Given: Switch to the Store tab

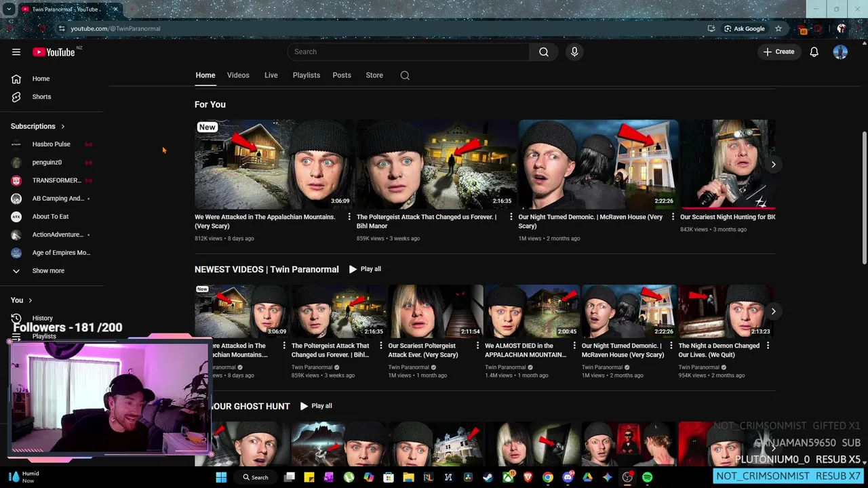Looking at the screenshot, I should (374, 75).
